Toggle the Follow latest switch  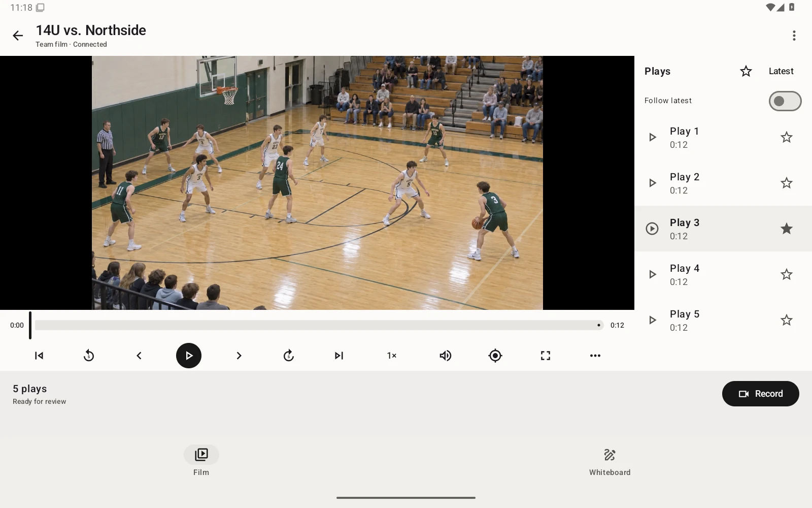pyautogui.click(x=785, y=101)
